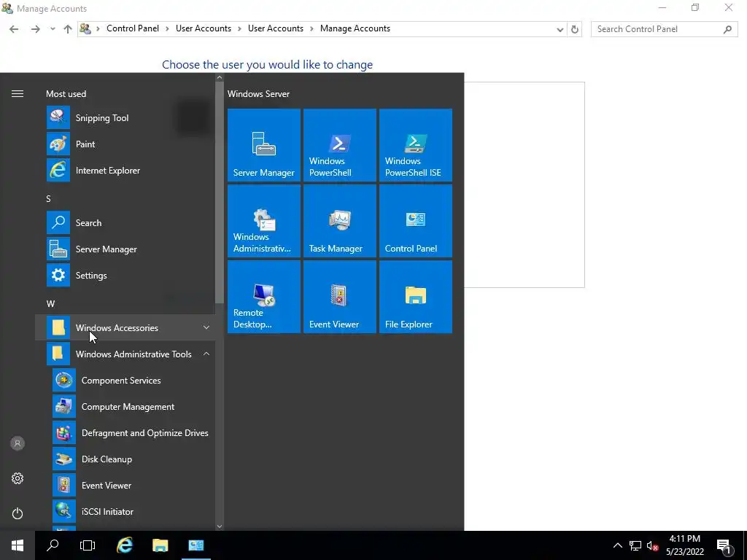Open the Windows PowerShell tile
This screenshot has width=747, height=560.
[x=340, y=145]
